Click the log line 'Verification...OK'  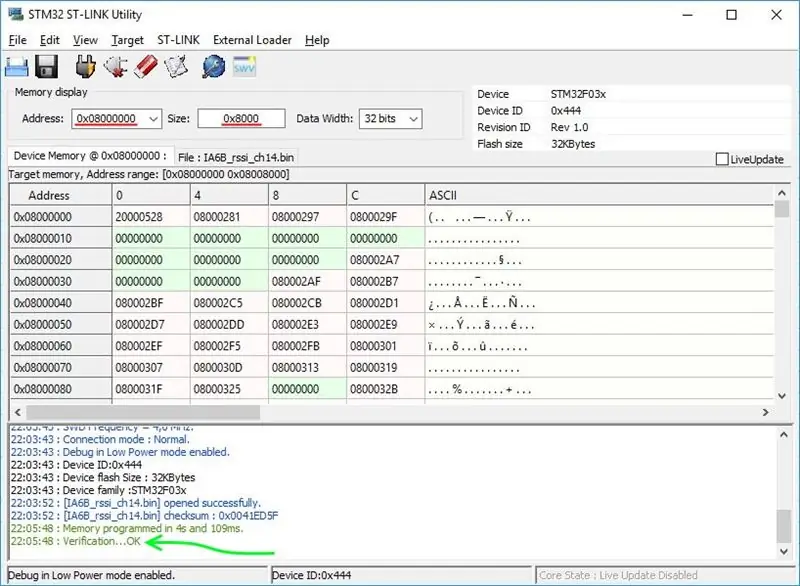pyautogui.click(x=76, y=541)
